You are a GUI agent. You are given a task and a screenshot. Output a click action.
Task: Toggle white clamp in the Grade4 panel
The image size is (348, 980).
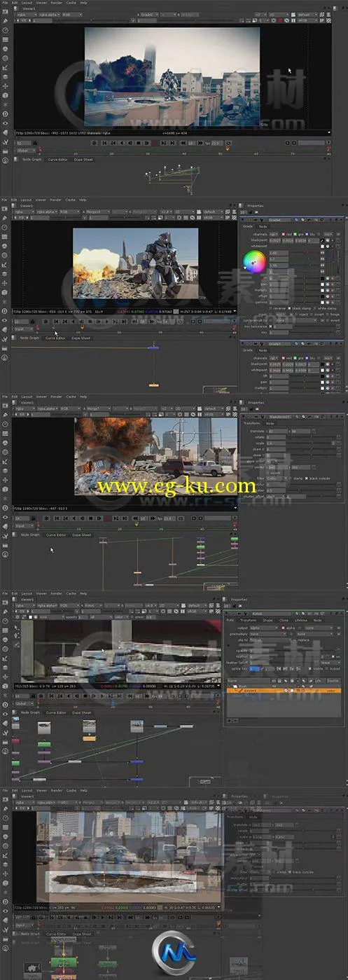click(x=315, y=308)
